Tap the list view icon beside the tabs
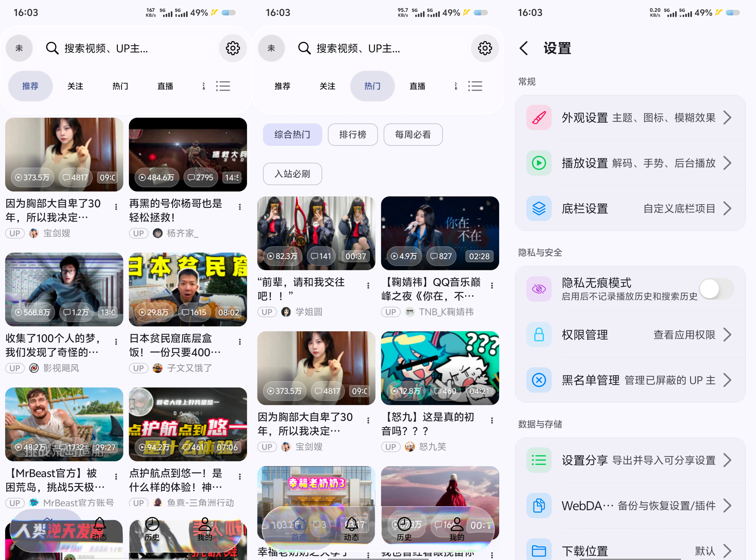The height and width of the screenshot is (560, 756). (223, 86)
